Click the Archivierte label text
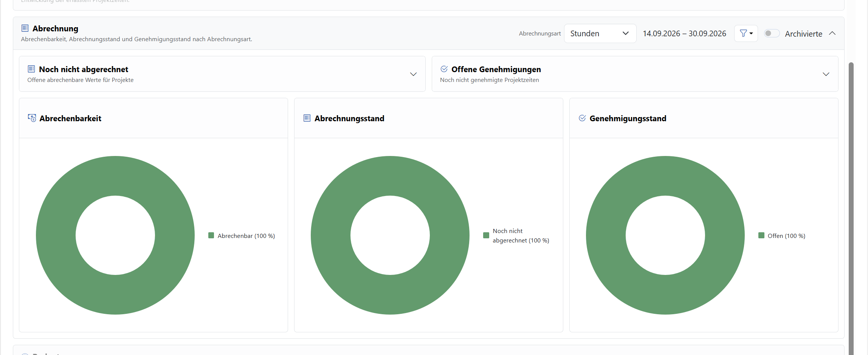Image resolution: width=868 pixels, height=355 pixels. click(803, 34)
